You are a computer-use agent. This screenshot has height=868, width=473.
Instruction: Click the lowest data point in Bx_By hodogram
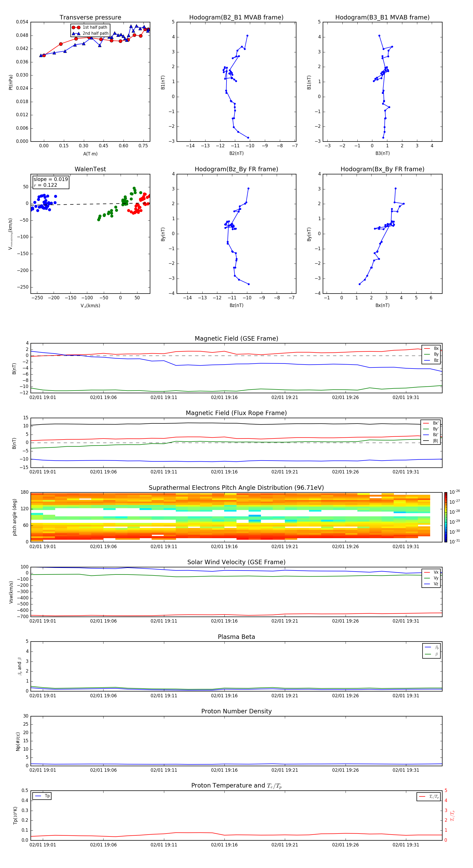point(359,284)
